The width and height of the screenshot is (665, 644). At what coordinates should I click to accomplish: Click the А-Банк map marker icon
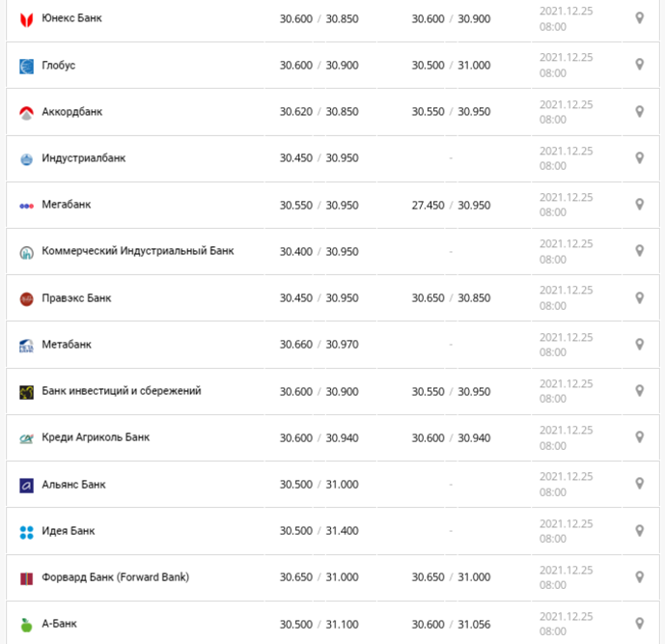click(640, 624)
